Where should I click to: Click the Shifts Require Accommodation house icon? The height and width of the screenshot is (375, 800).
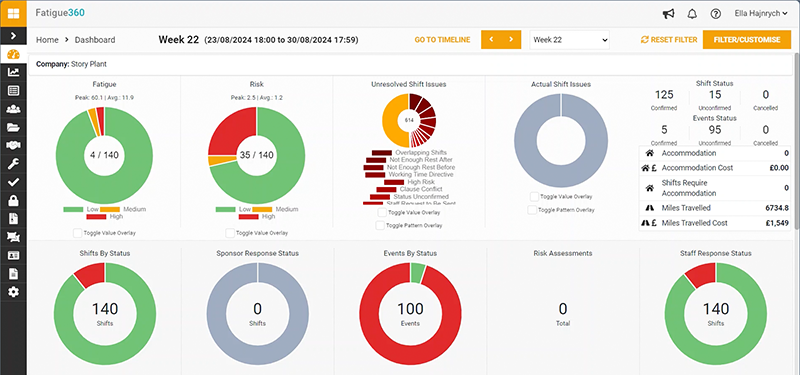(649, 188)
